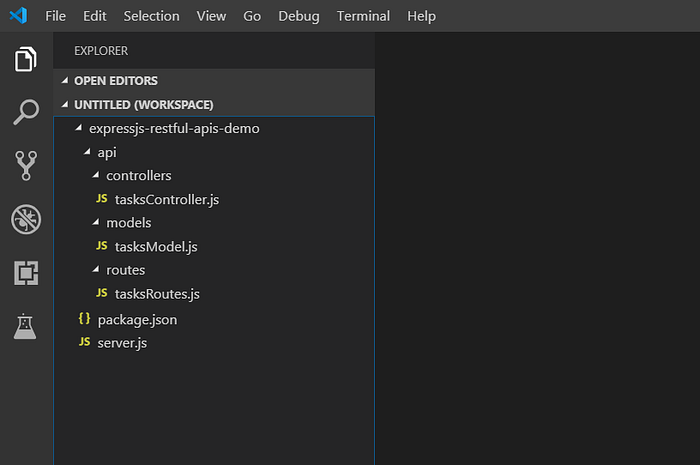Click braces icon beside package.json

(x=84, y=319)
